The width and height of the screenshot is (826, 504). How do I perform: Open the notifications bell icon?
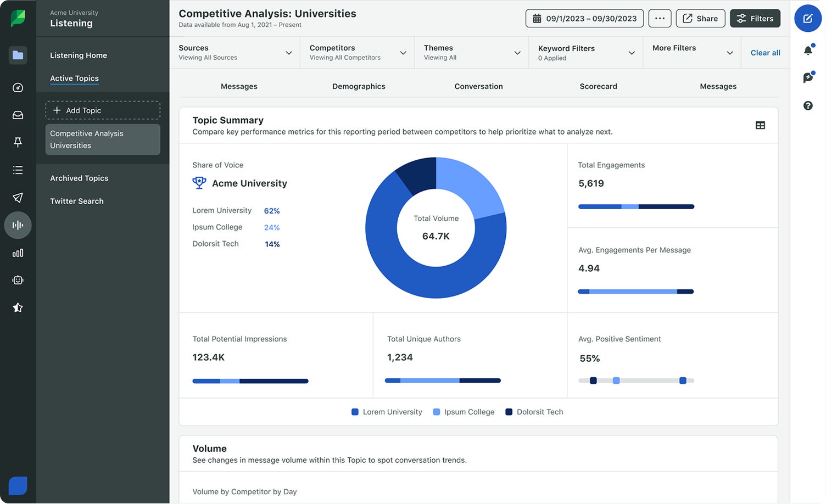point(807,50)
